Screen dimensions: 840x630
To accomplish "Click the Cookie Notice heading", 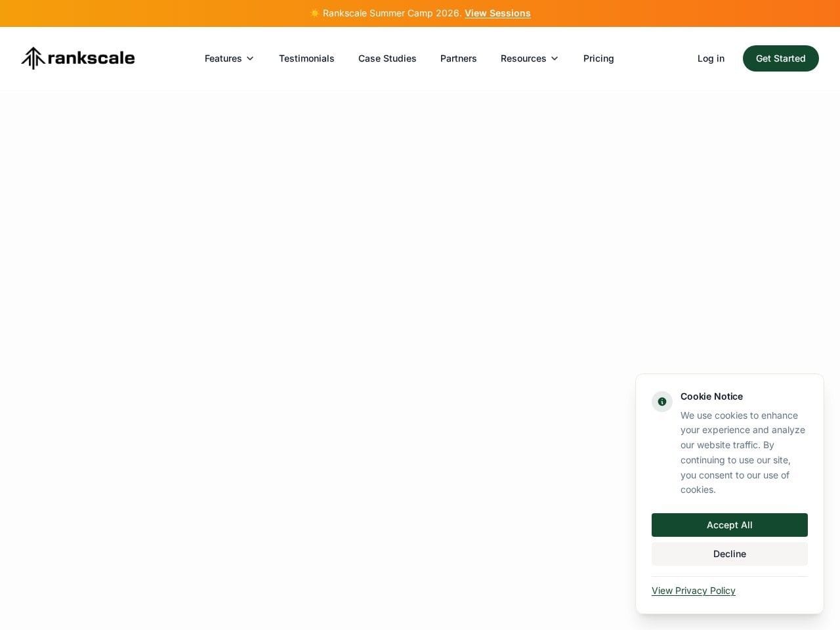I will (711, 396).
